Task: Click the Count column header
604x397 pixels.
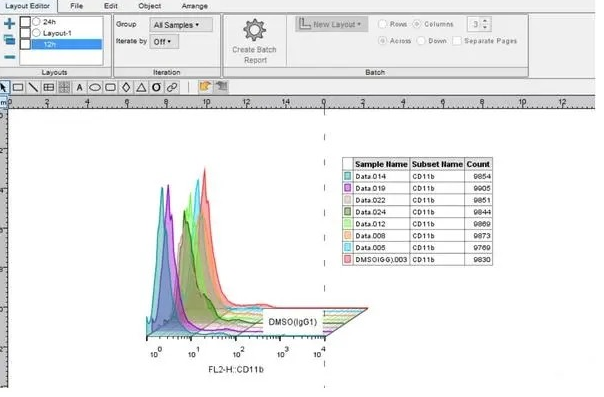Action: click(478, 164)
